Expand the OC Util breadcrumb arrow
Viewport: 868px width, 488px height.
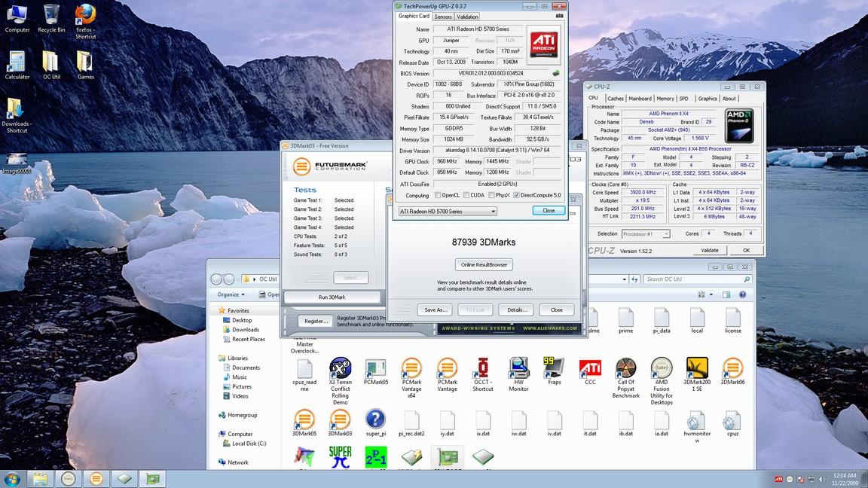pyautogui.click(x=253, y=279)
